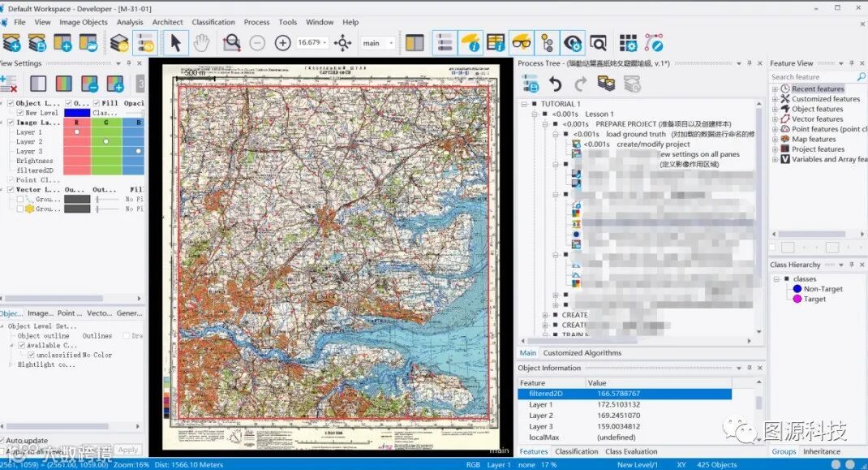The height and width of the screenshot is (470, 868).
Task: Open the View Settings layers eye icon
Action: click(x=119, y=43)
